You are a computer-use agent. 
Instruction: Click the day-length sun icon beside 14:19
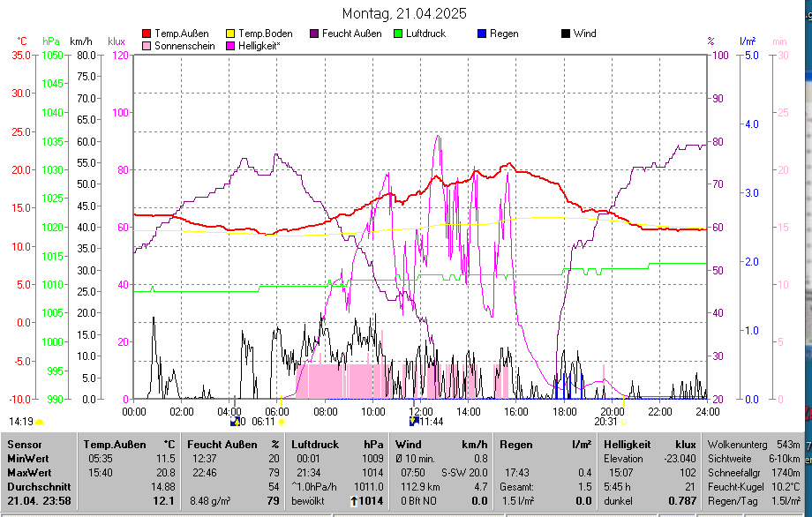(40, 422)
